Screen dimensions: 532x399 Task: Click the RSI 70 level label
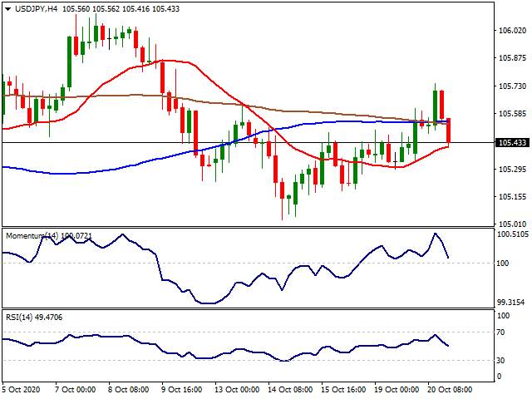coord(500,332)
